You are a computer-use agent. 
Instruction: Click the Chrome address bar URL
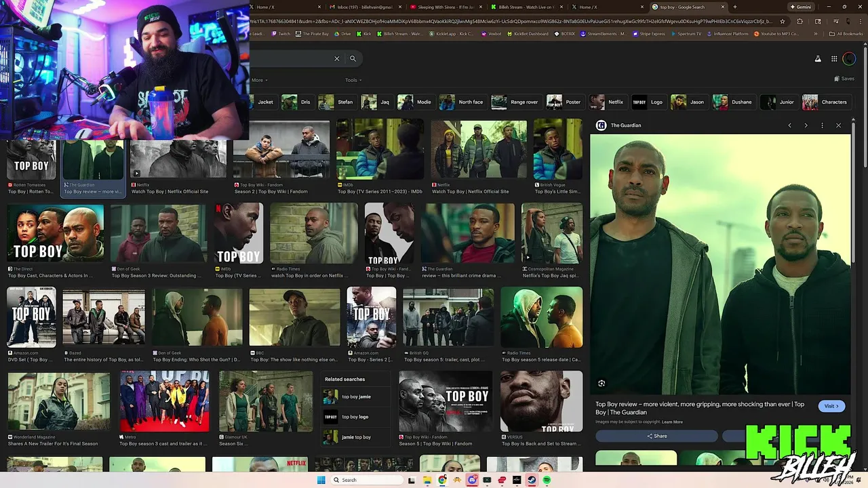click(512, 21)
